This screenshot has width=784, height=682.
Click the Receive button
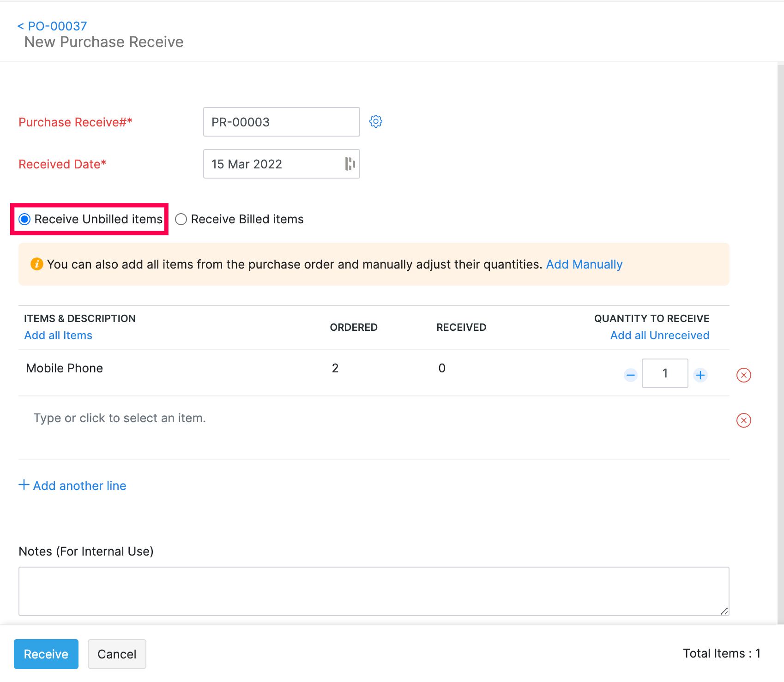pyautogui.click(x=46, y=654)
